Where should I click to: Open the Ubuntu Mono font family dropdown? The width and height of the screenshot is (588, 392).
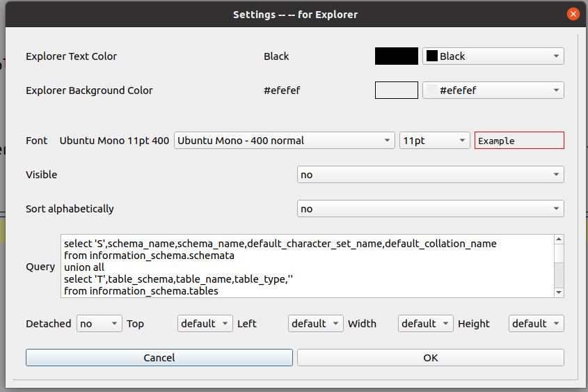(284, 140)
